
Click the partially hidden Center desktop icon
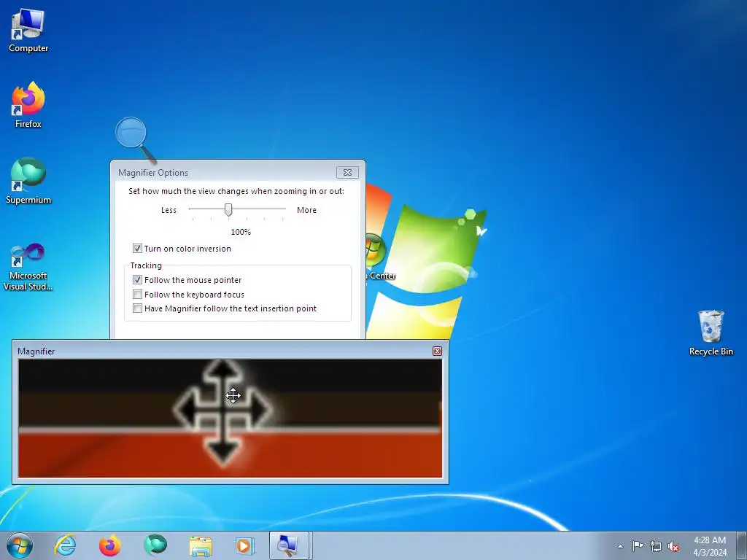coord(381,257)
